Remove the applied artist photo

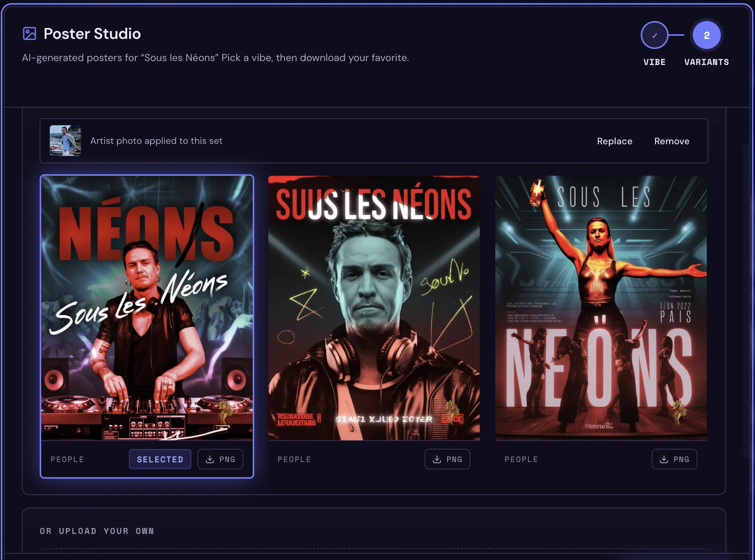[x=671, y=141]
